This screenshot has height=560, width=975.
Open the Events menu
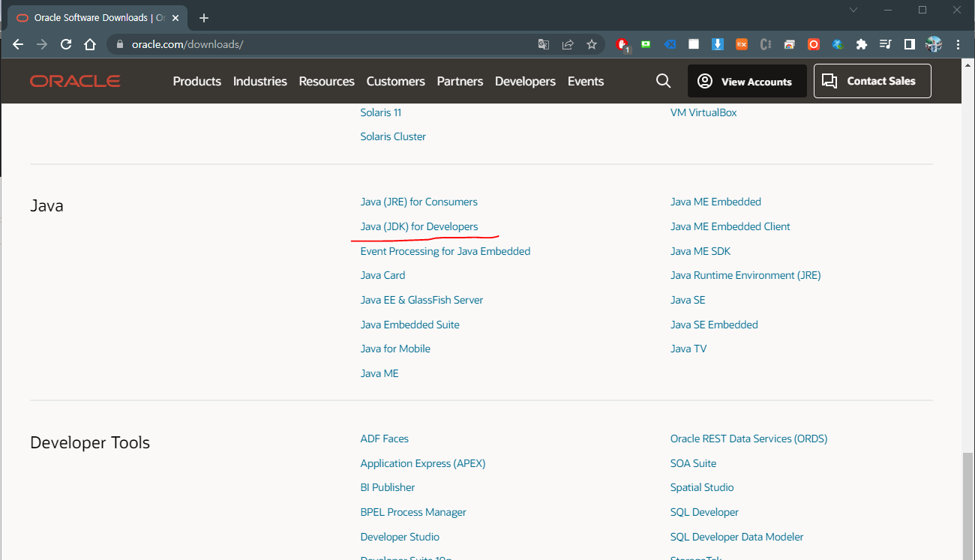pos(586,81)
